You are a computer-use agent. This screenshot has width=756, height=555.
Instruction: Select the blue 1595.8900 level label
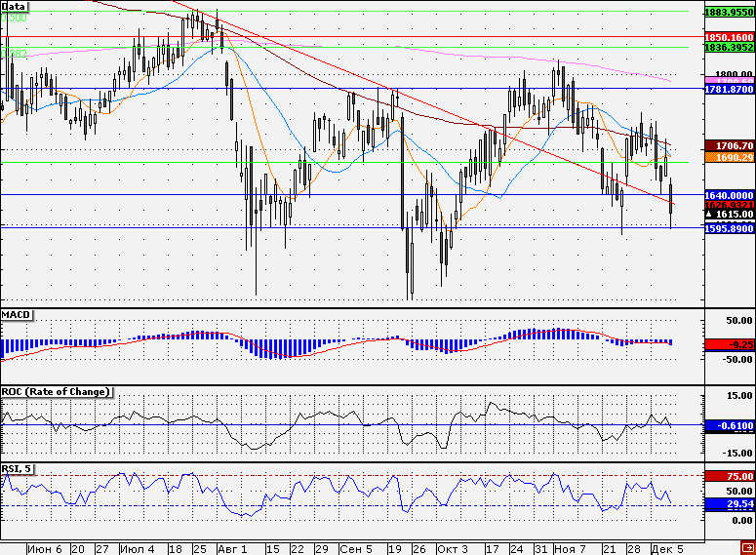pyautogui.click(x=729, y=228)
